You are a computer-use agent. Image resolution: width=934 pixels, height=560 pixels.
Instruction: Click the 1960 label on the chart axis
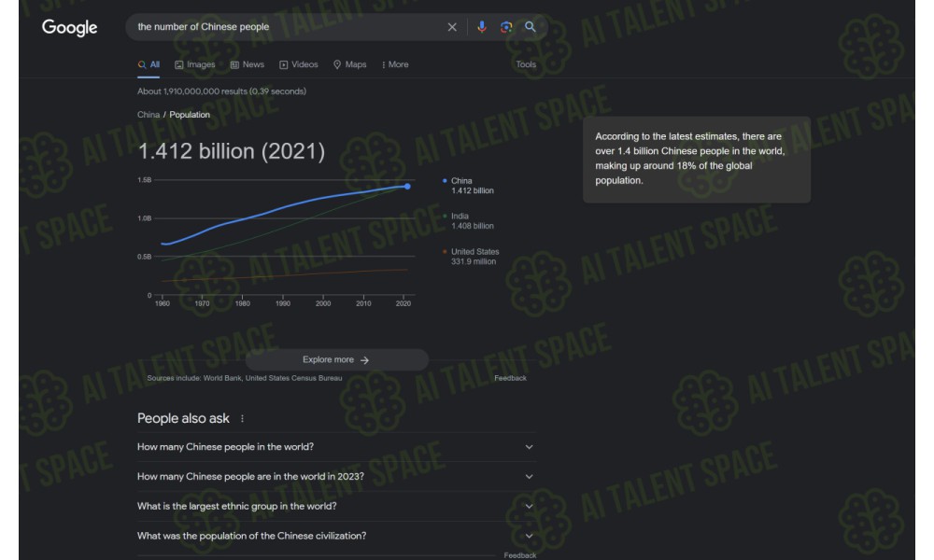(162, 303)
